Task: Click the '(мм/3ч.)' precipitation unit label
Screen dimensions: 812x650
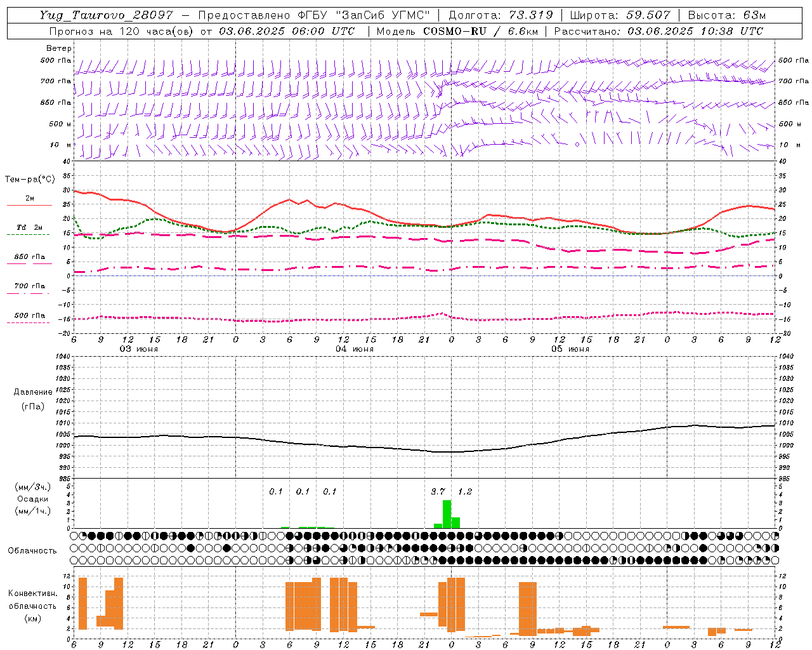Action: click(x=32, y=487)
